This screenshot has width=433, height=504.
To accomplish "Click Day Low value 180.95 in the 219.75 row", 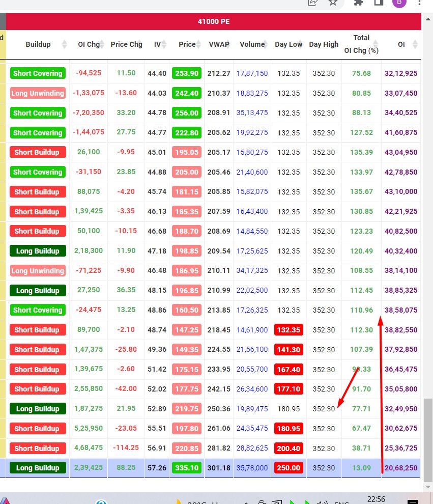I will (288, 409).
